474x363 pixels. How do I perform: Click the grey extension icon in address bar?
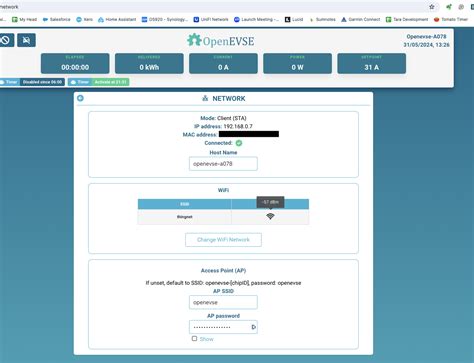pyautogui.click(x=461, y=7)
